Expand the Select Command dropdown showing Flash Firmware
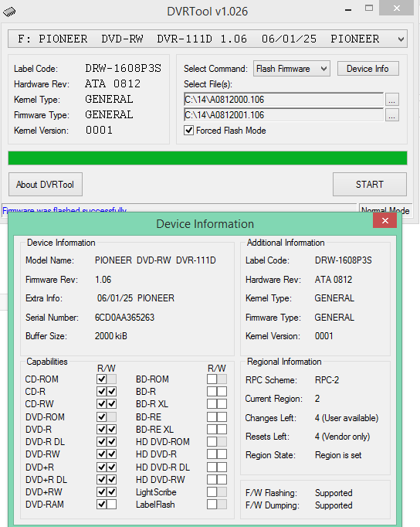 click(x=291, y=69)
